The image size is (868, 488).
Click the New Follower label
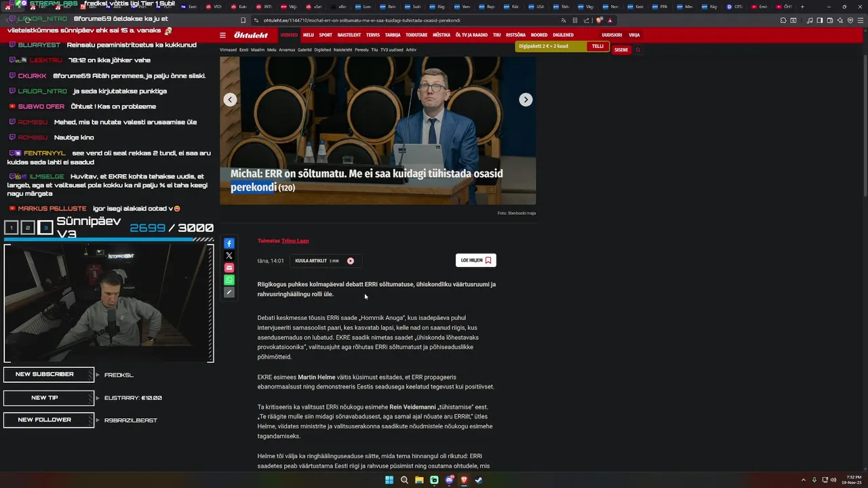pos(48,420)
